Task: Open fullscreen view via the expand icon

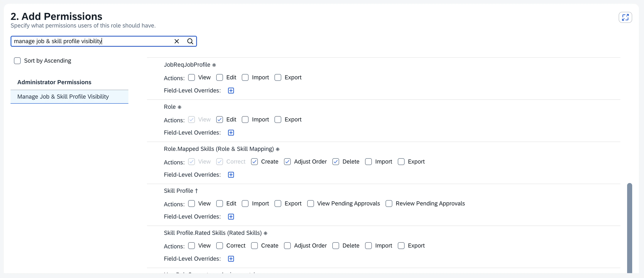Action: [x=625, y=17]
